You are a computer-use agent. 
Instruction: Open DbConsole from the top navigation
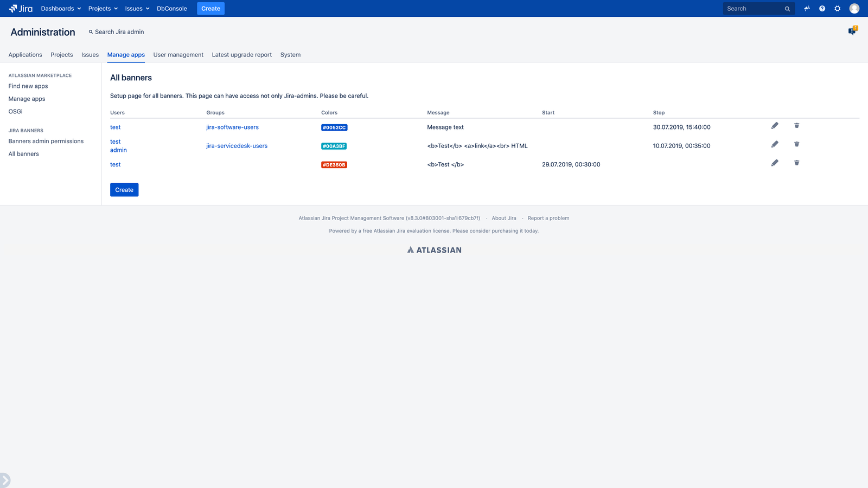coord(172,9)
